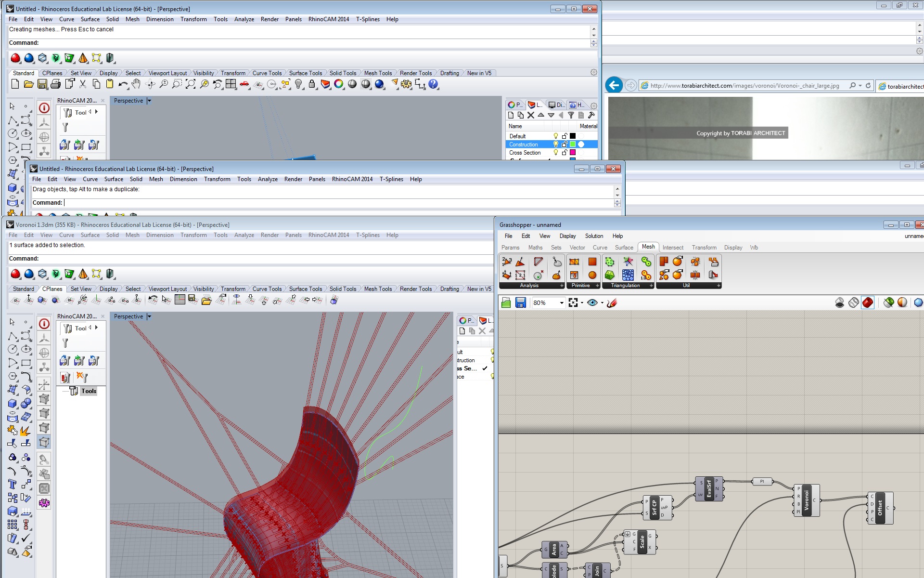The image size is (924, 578).
Task: Toggle lock on Cross Section layer
Action: [x=565, y=153]
